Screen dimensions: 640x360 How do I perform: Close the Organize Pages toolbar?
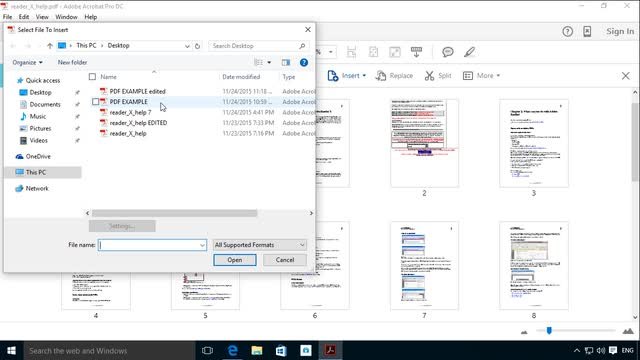point(625,76)
